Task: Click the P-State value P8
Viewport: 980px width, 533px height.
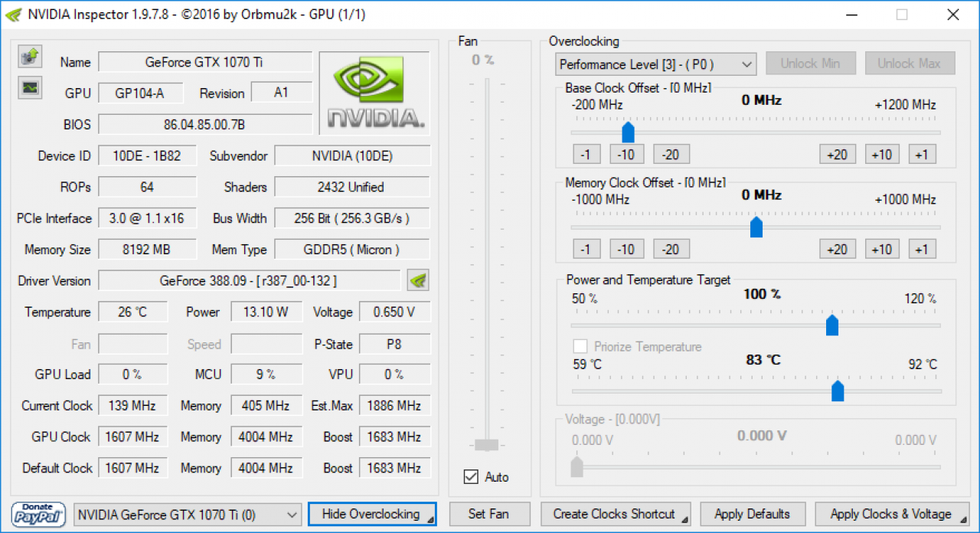Action: pyautogui.click(x=394, y=344)
